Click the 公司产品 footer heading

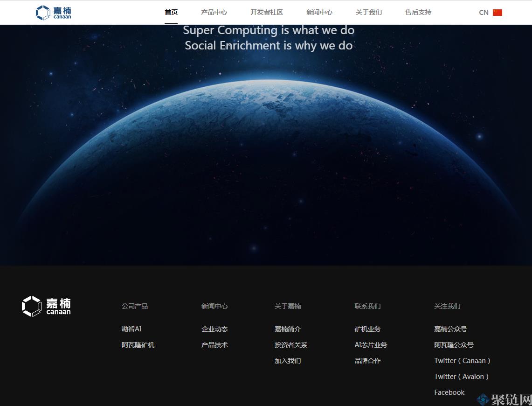point(134,306)
